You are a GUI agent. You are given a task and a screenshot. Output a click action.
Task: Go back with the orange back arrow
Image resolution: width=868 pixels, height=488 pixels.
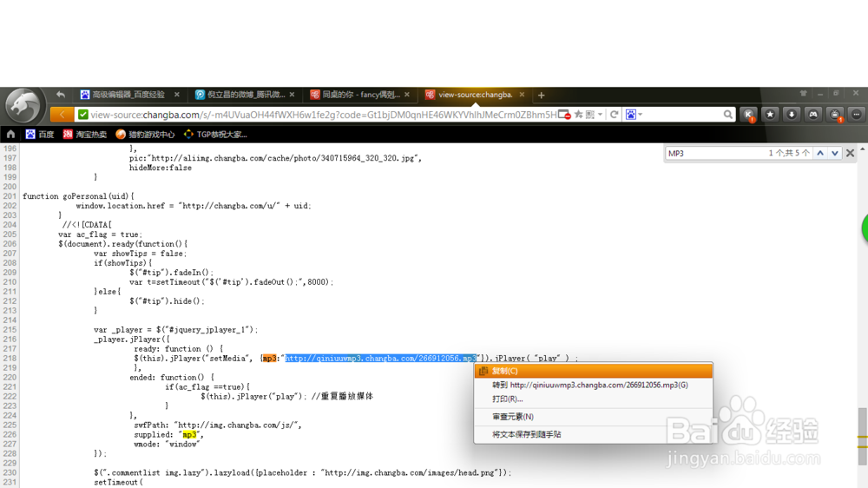pos(62,115)
